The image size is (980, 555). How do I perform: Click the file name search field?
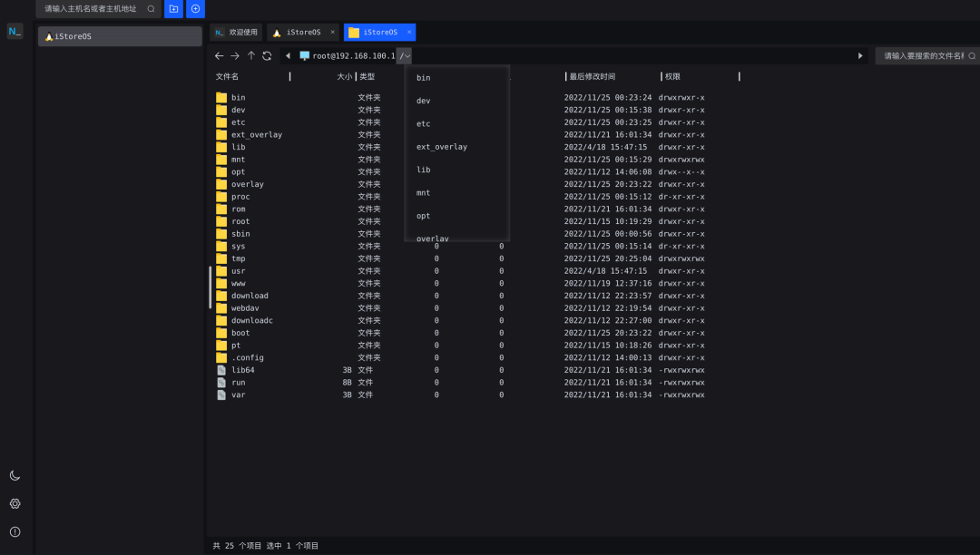(x=926, y=56)
